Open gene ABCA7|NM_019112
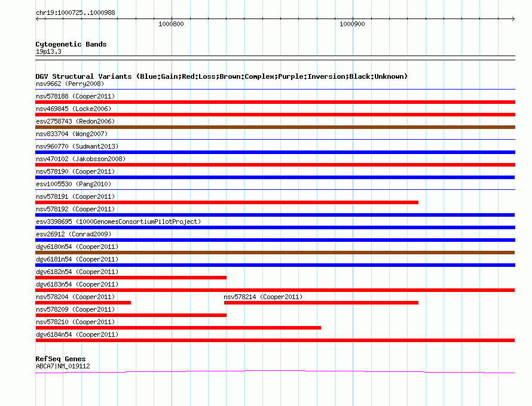532x406 pixels. point(63,366)
